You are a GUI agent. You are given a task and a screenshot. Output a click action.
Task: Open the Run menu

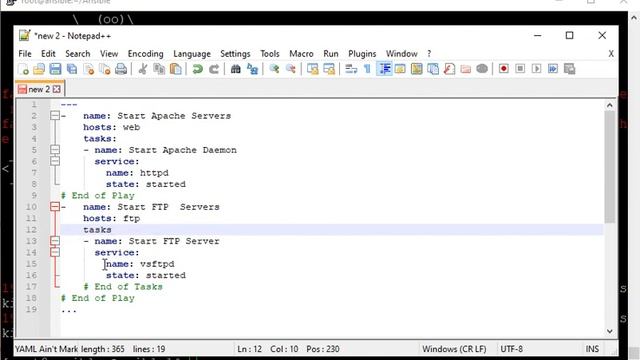coord(331,54)
